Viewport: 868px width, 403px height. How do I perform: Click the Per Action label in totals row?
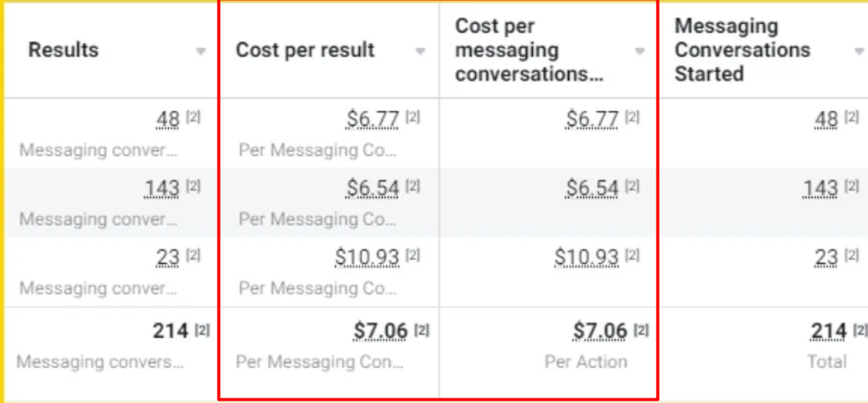point(586,361)
